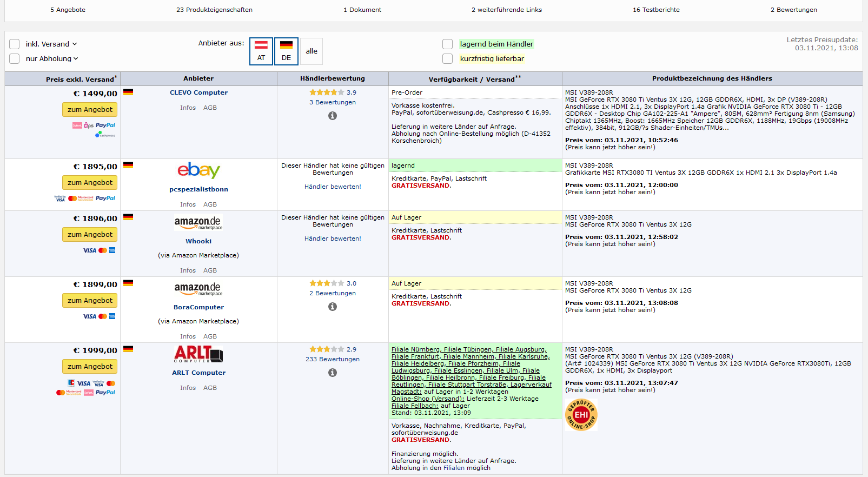Enable the inkl. Versand checkbox
This screenshot has width=868, height=477.
[15, 44]
